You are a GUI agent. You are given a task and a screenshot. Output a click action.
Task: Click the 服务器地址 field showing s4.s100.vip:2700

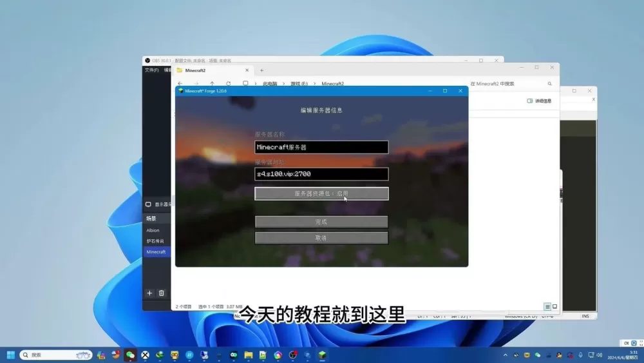(321, 174)
